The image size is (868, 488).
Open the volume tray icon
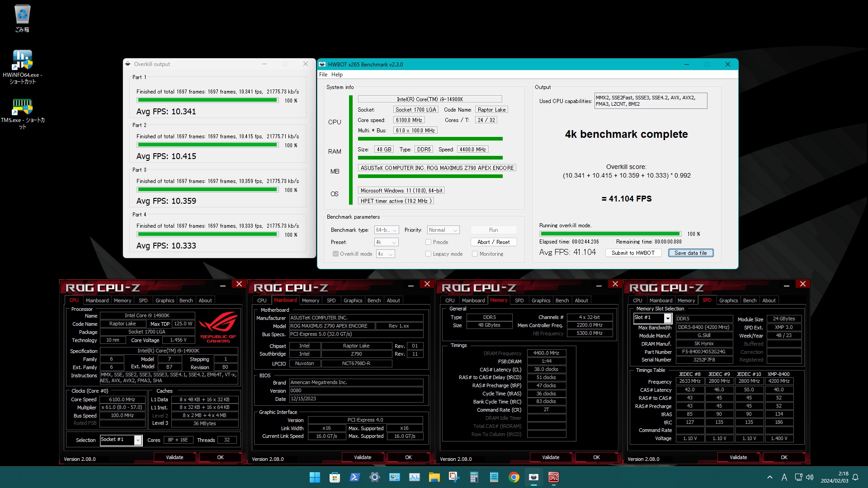click(x=809, y=477)
